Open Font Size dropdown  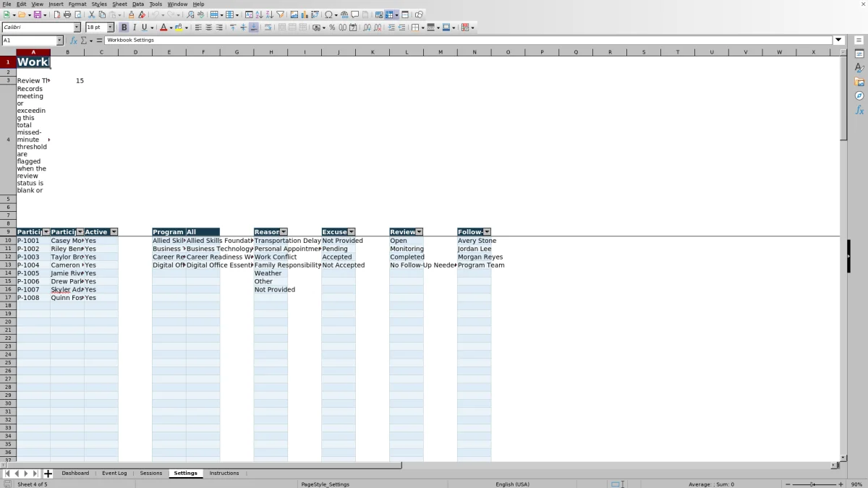point(111,27)
